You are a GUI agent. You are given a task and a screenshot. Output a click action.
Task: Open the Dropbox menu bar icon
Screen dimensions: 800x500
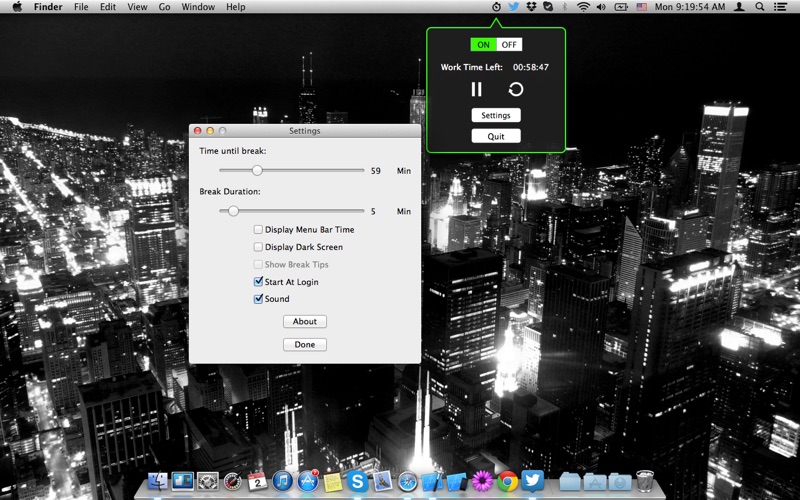[x=531, y=7]
